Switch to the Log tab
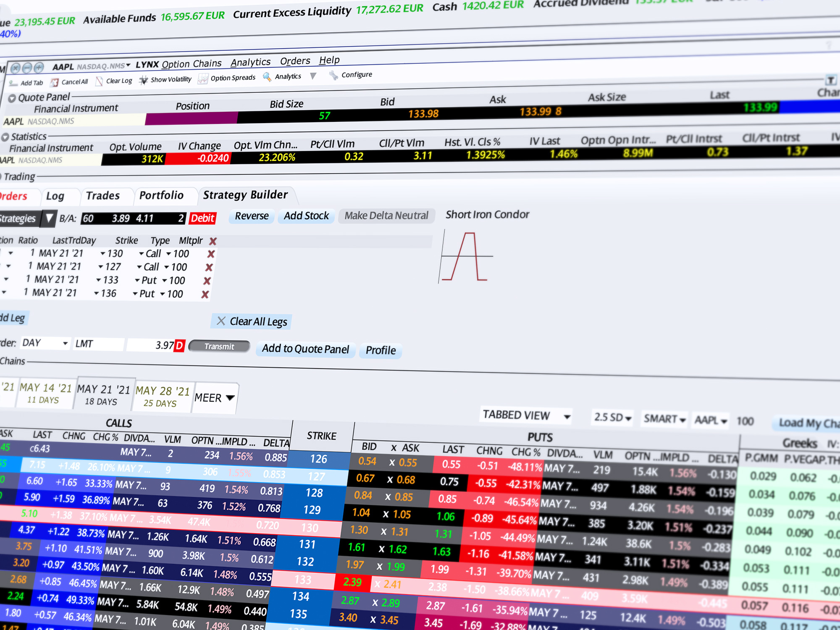The image size is (840, 630). 55,196
